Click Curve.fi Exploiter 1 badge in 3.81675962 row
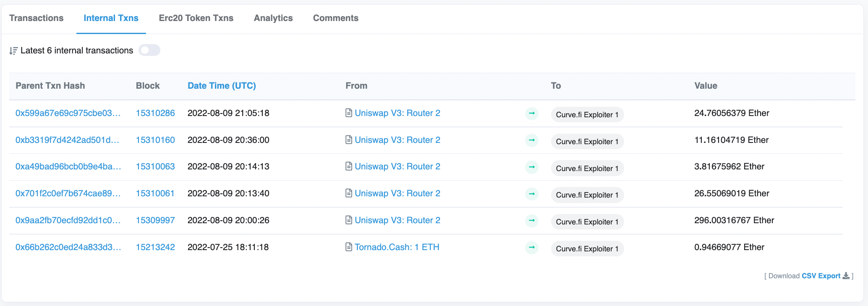868x306 pixels. tap(587, 169)
